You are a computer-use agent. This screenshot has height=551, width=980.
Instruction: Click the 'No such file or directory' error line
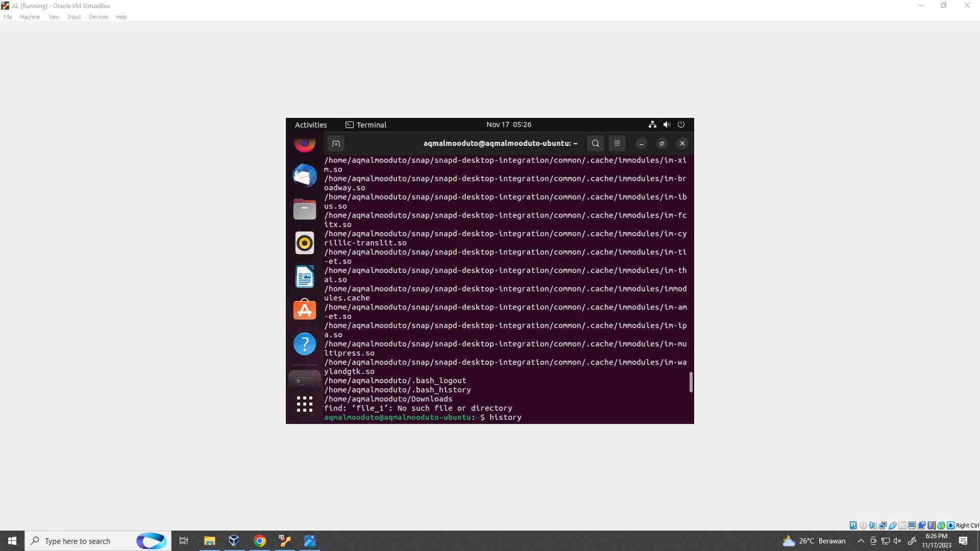tap(418, 408)
